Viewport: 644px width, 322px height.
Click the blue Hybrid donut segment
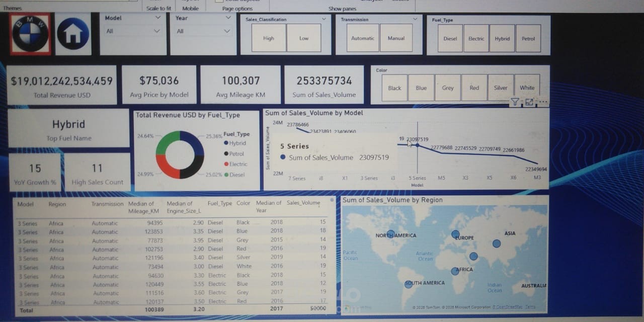tap(194, 142)
